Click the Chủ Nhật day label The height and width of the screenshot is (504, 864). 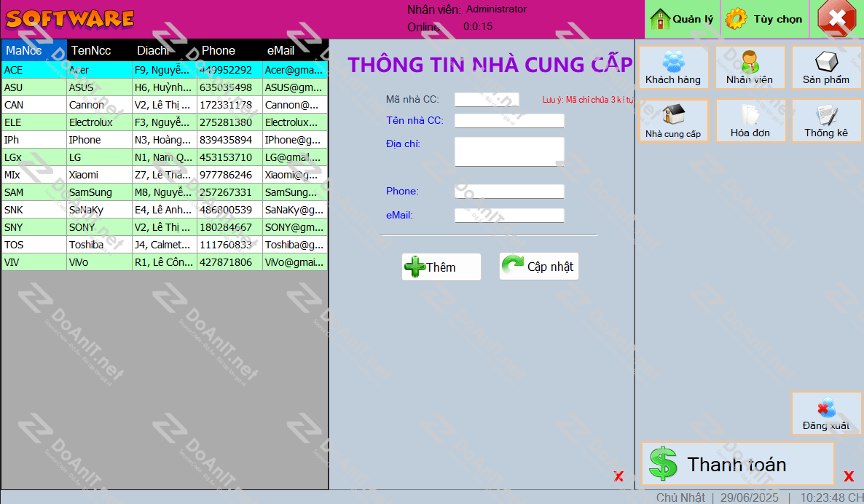[x=680, y=497]
